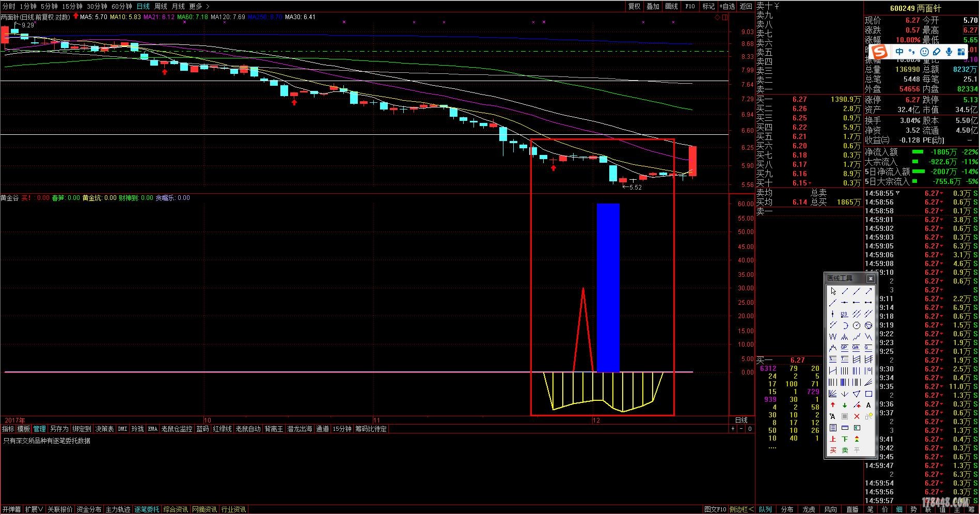Image resolution: width=980 pixels, height=515 pixels.
Task: Click the red X delete drawing tool
Action: [857, 416]
